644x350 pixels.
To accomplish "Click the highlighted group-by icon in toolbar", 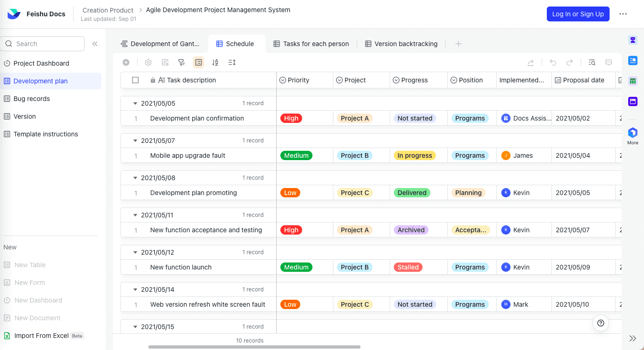I will pyautogui.click(x=199, y=62).
